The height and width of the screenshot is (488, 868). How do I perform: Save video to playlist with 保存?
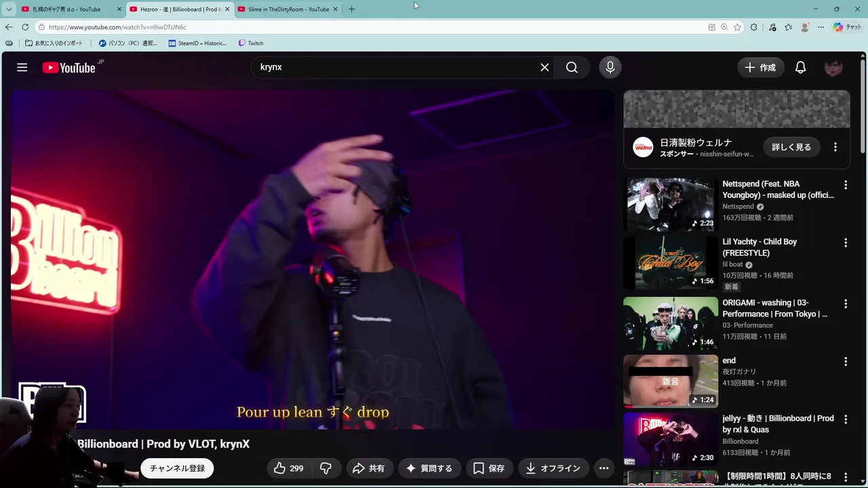[489, 468]
